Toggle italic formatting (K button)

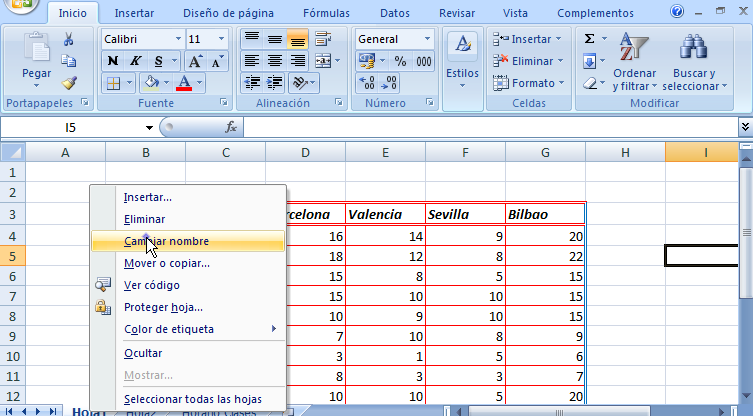[x=135, y=61]
